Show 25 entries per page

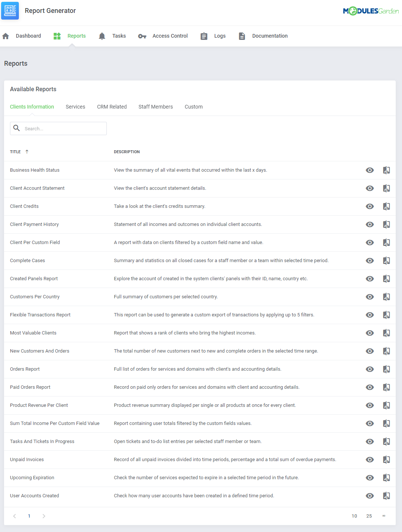pos(369,516)
